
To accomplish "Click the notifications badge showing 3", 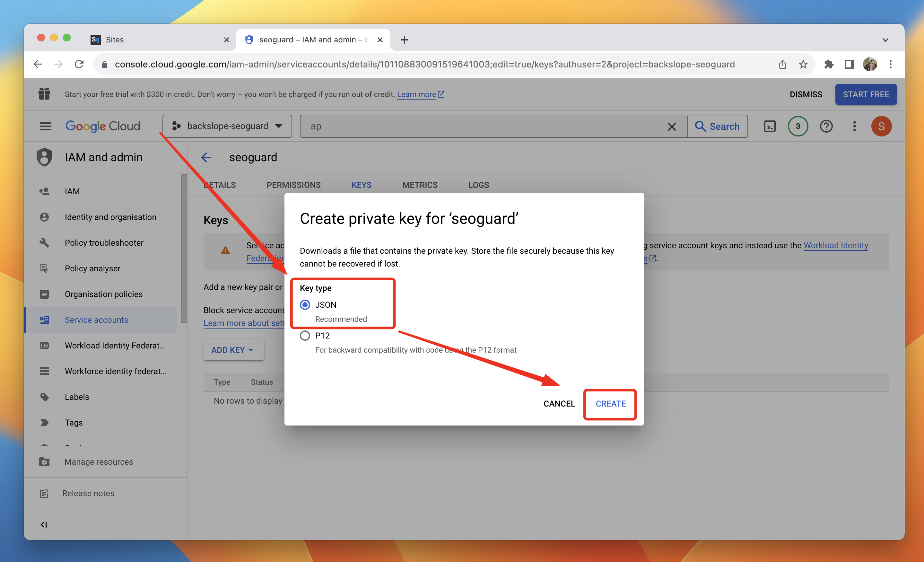I will (x=798, y=127).
